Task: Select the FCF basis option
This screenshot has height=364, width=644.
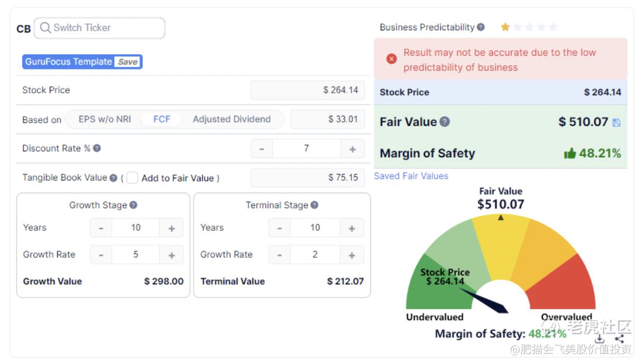Action: coord(162,119)
